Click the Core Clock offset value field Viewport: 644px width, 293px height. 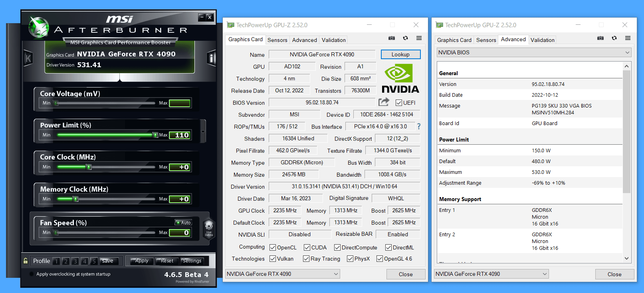pos(180,167)
